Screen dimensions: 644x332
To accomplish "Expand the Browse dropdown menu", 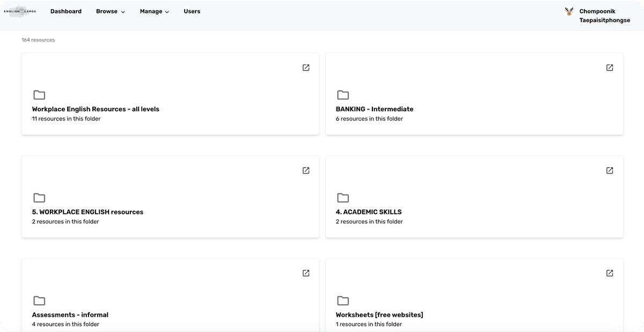I will pos(110,11).
